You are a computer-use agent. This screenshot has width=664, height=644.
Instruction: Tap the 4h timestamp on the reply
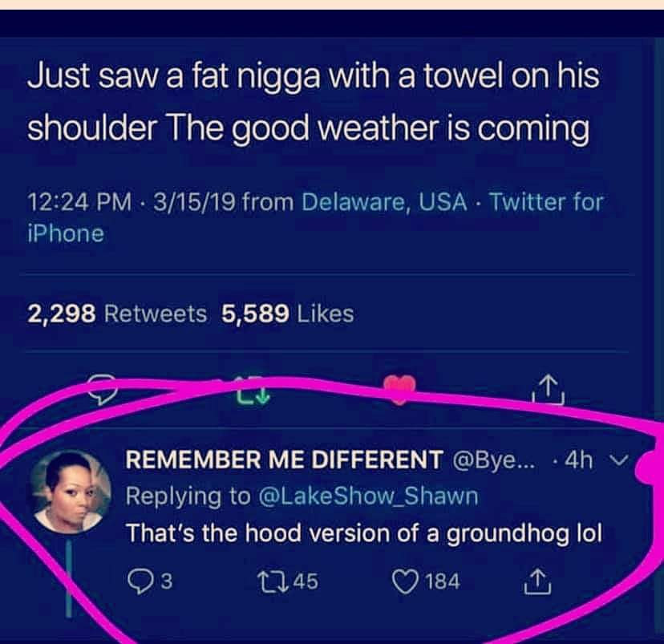click(x=579, y=460)
